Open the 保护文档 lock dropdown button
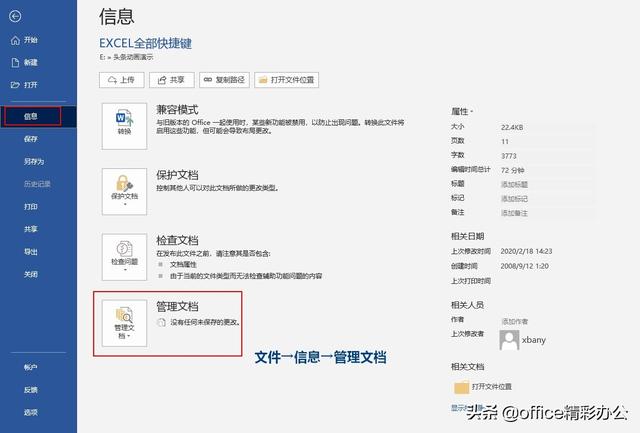This screenshot has width=640, height=433. click(x=124, y=191)
